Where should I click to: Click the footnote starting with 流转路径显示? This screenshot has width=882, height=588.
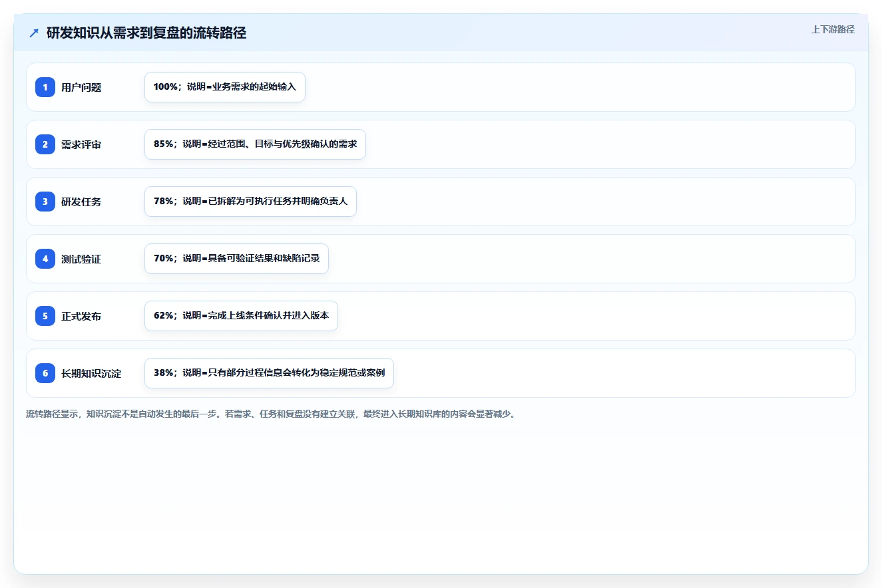click(271, 414)
